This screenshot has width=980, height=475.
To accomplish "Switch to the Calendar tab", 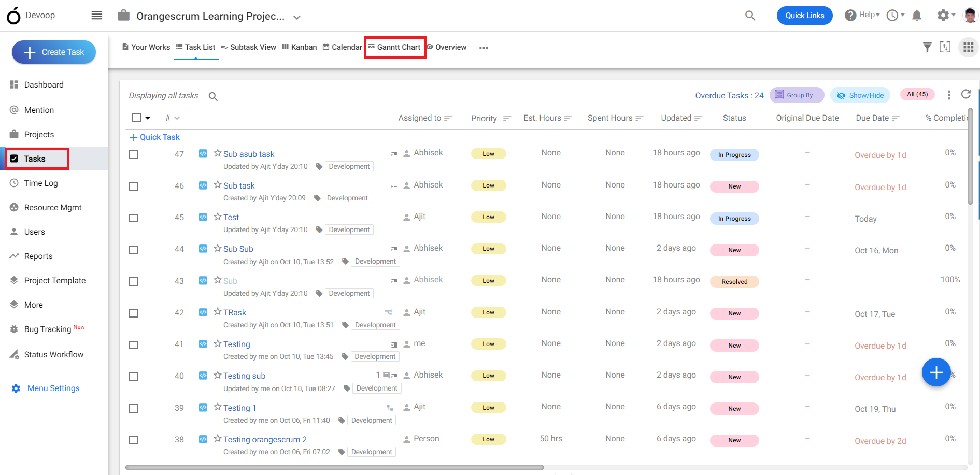I will 342,47.
